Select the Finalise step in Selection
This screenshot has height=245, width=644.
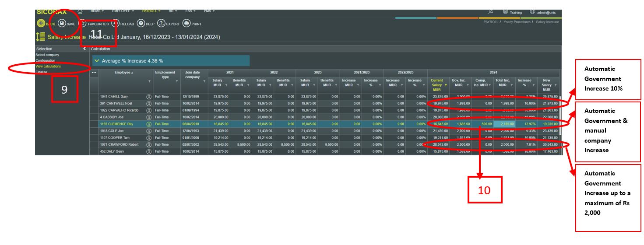coord(41,72)
